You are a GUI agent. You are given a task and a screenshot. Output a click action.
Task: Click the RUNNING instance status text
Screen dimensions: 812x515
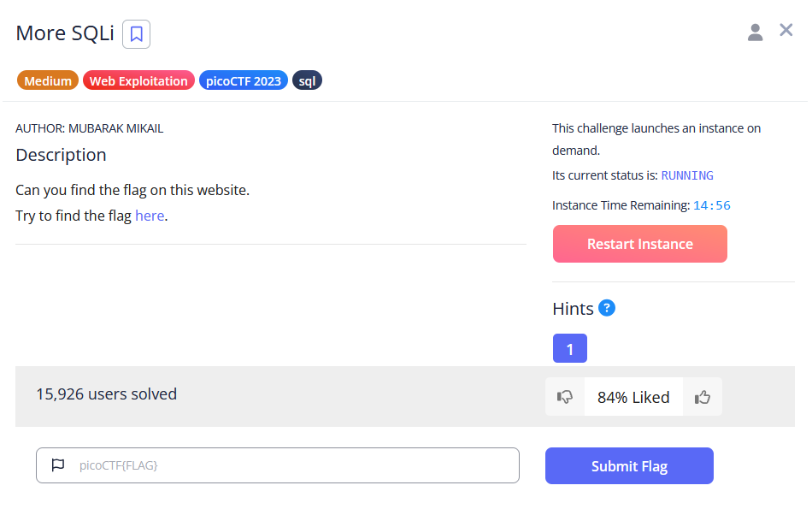point(687,175)
